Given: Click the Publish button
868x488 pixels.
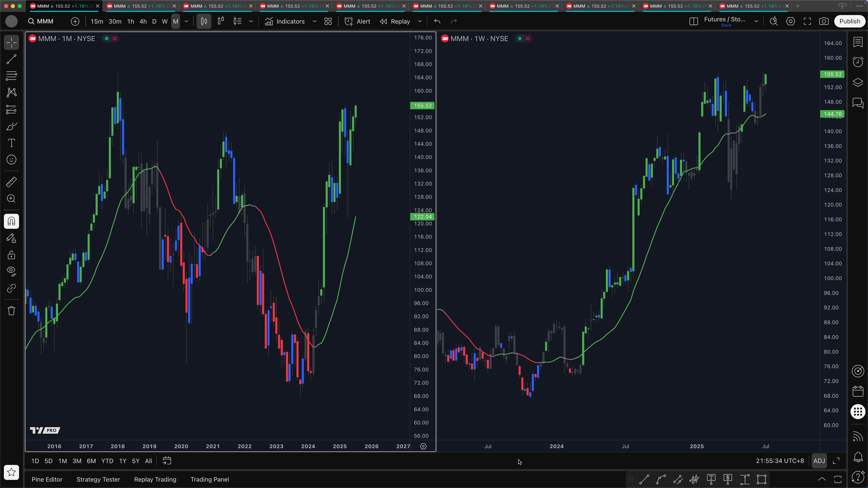Looking at the screenshot, I should pos(849,21).
